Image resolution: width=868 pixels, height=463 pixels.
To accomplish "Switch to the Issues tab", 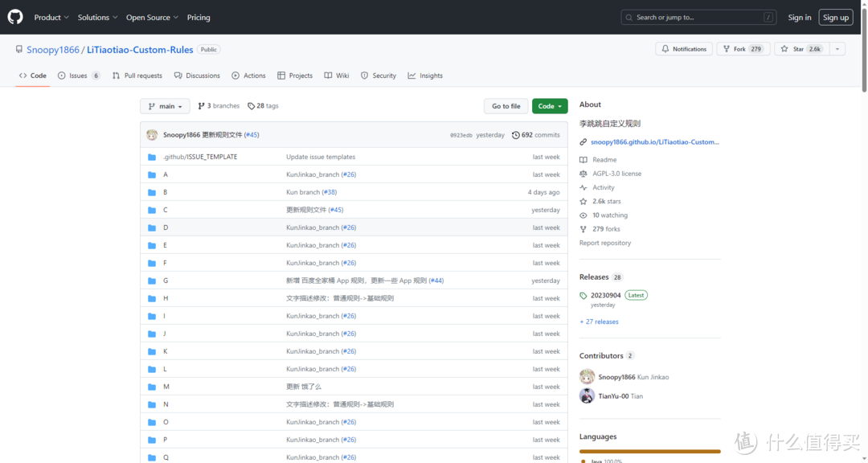I will click(x=79, y=76).
